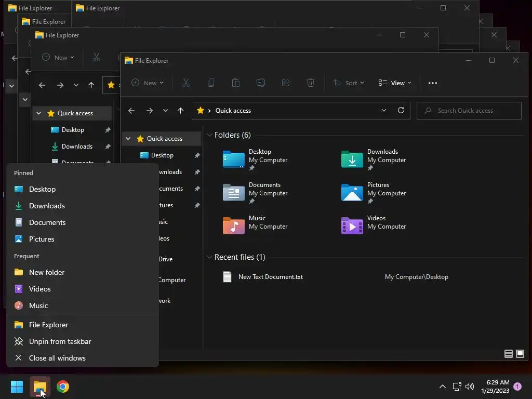Expand the address bar history dropdown
The height and width of the screenshot is (399, 532).
pos(384,110)
